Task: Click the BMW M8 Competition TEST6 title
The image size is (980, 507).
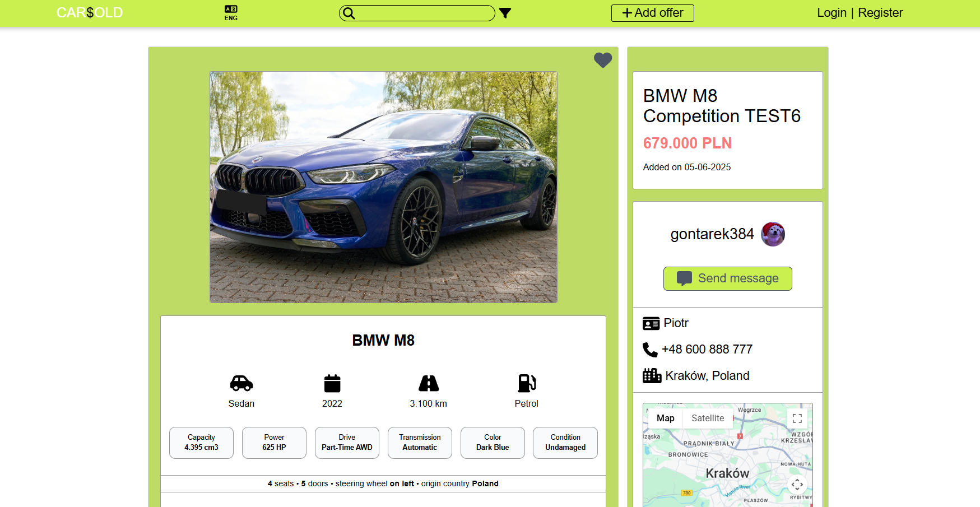Action: (x=722, y=106)
